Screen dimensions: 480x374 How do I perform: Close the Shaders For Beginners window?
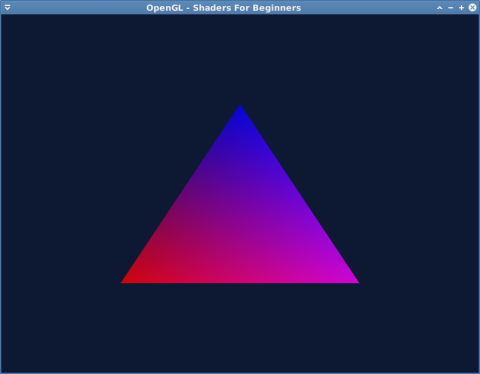coord(472,7)
